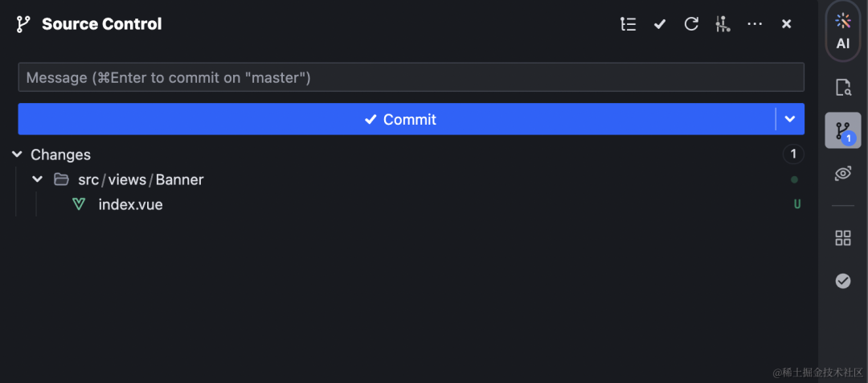Click the changes count badge showing 1
Viewport: 868px width, 383px height.
[x=792, y=154]
